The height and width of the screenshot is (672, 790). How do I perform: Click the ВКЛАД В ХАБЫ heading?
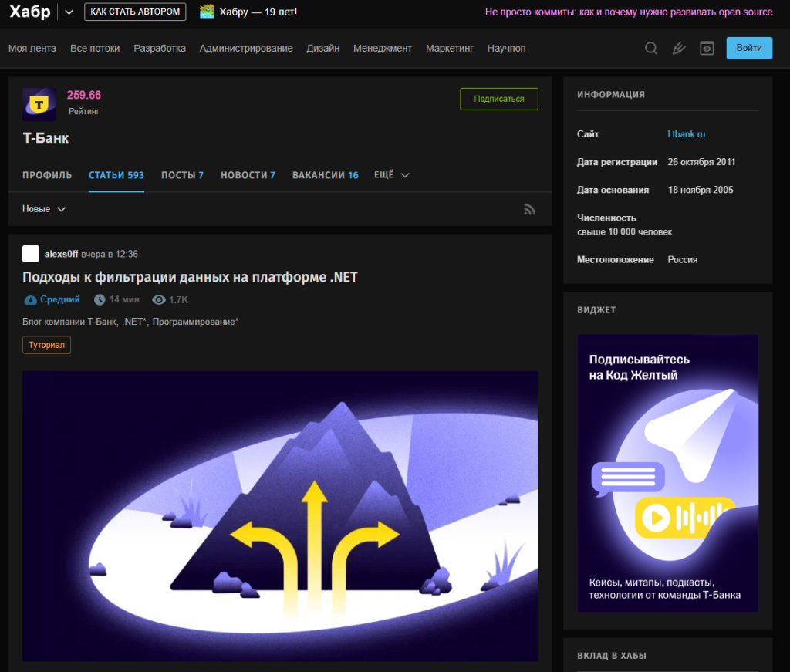pos(612,655)
